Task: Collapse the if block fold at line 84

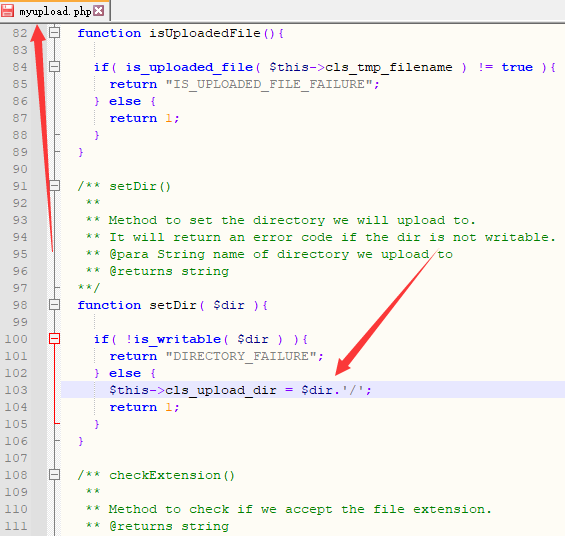Action: point(54,67)
